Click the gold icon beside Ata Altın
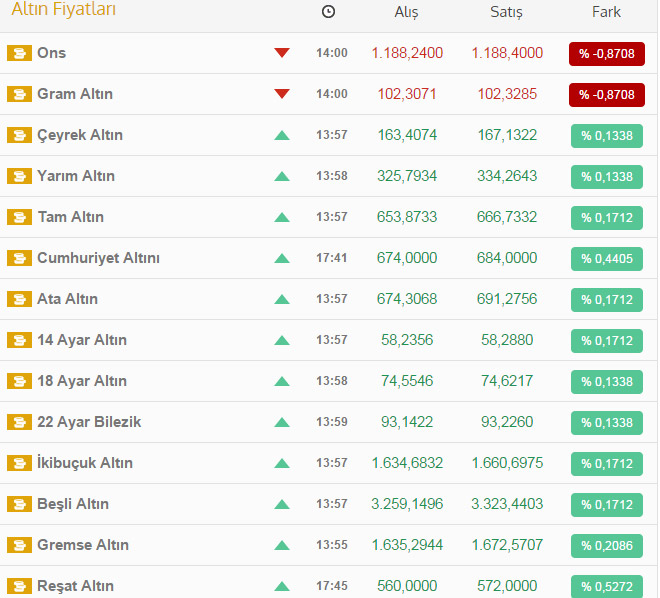 coord(19,300)
